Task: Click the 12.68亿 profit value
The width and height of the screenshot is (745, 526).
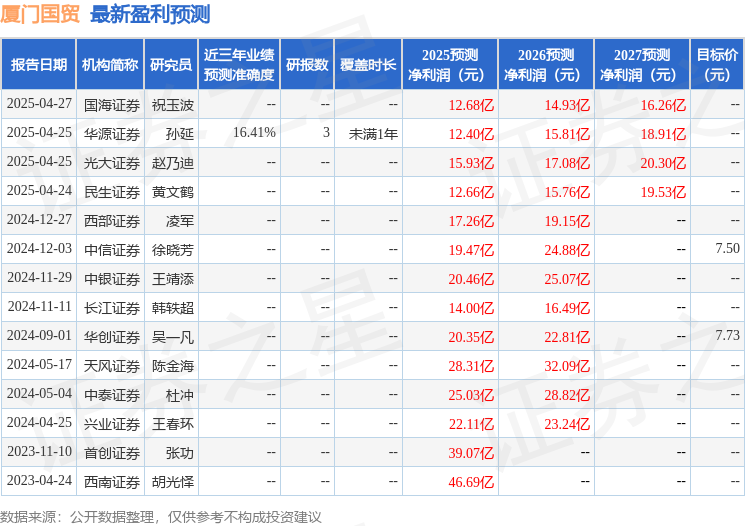Action: pyautogui.click(x=471, y=105)
